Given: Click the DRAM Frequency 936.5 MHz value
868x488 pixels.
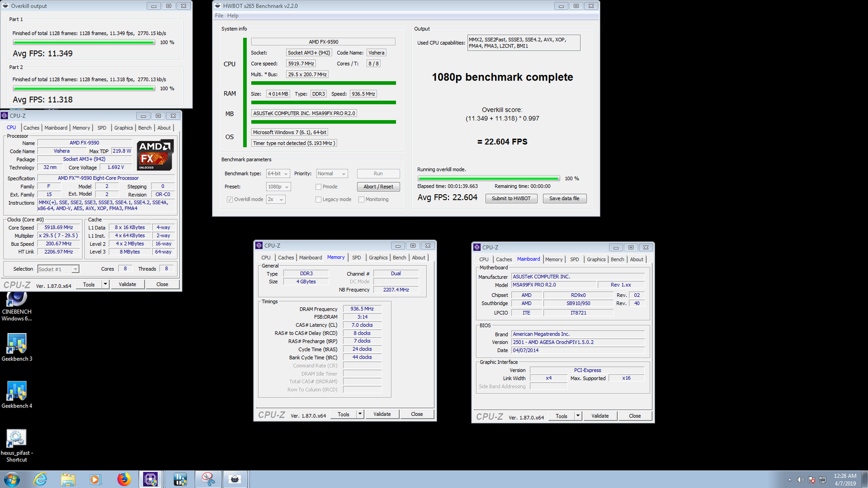Looking at the screenshot, I should [362, 309].
